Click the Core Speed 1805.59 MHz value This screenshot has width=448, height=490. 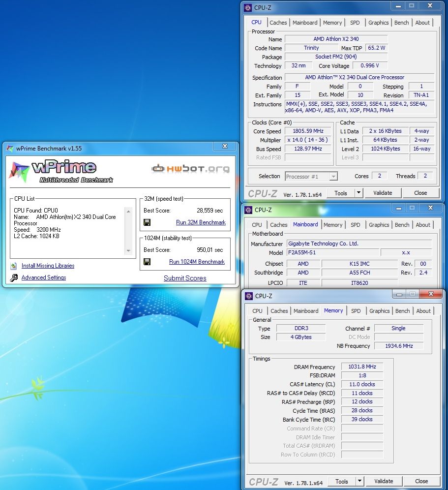pos(308,131)
